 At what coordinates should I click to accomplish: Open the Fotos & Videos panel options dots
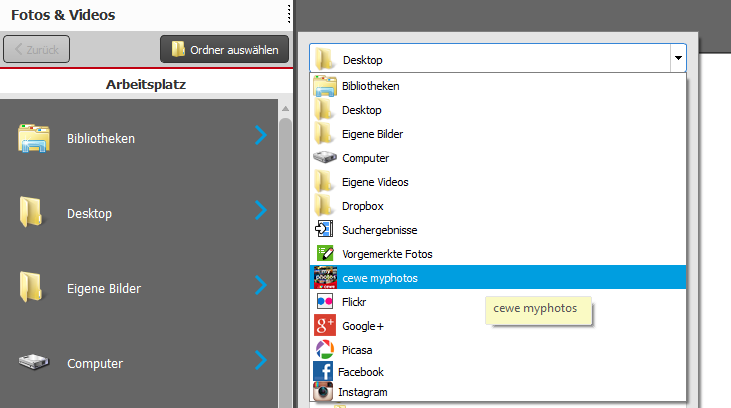click(x=289, y=14)
